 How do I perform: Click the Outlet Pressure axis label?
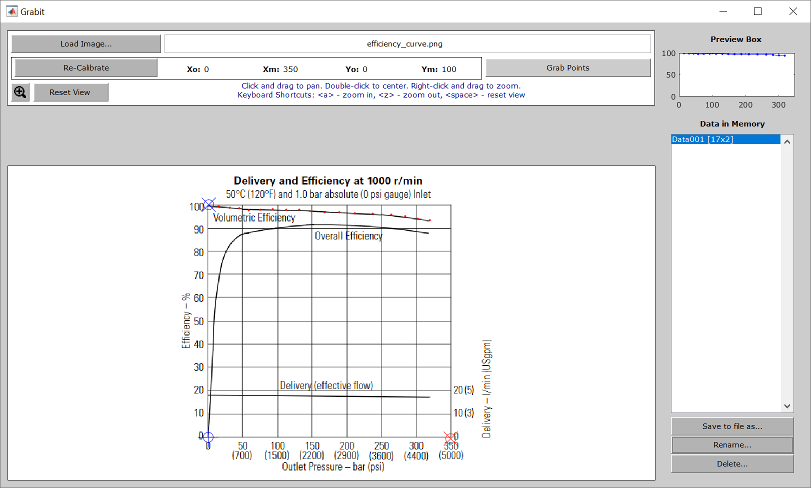[333, 467]
